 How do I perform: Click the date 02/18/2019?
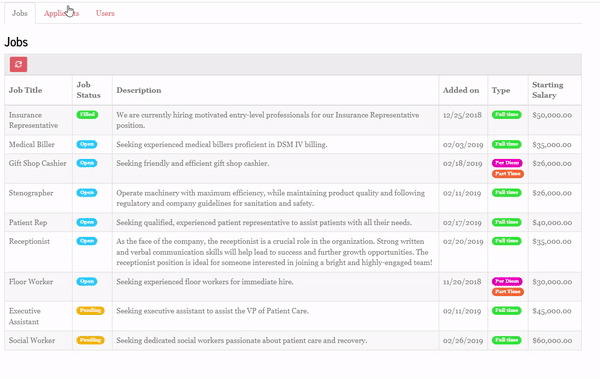[462, 163]
